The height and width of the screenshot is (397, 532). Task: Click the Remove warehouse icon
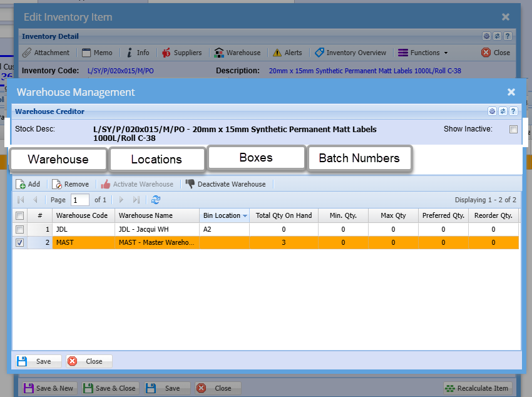(57, 185)
